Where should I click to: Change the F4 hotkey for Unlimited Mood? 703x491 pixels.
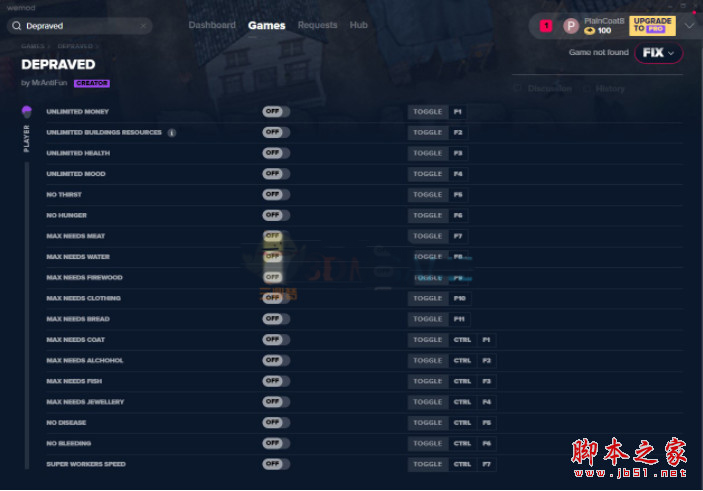(x=458, y=174)
